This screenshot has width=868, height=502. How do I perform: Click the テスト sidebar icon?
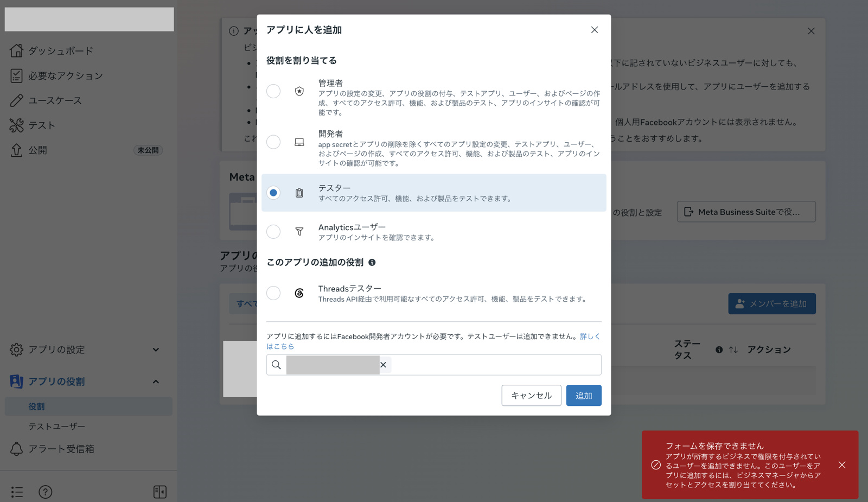point(16,125)
